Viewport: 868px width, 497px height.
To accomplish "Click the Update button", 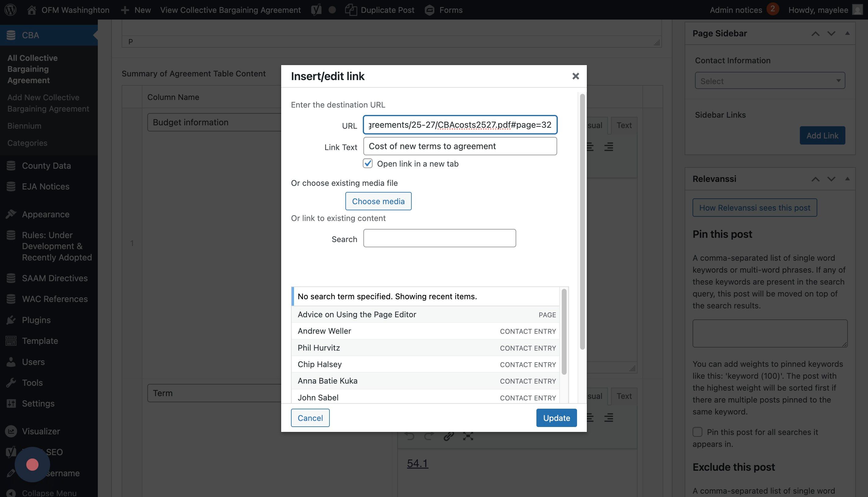I will [556, 418].
